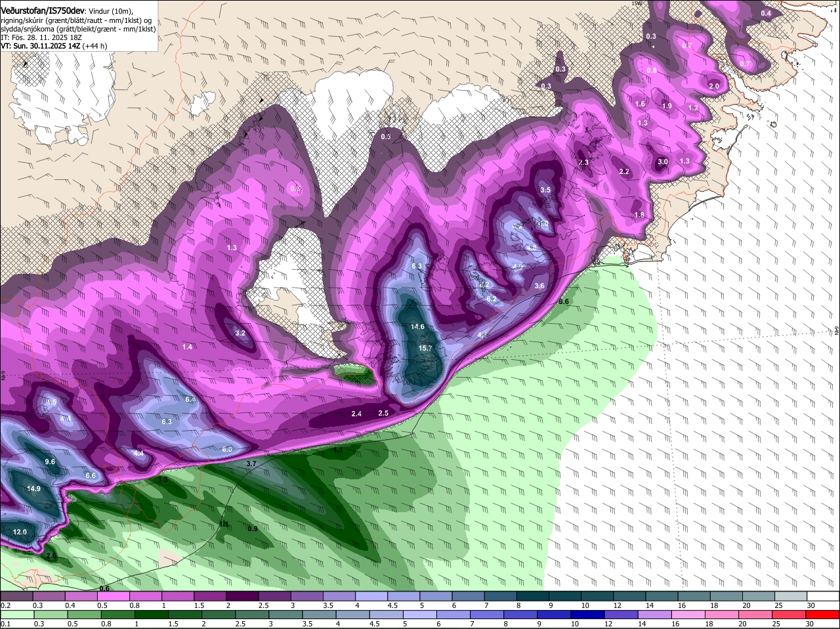This screenshot has height=629, width=840.
Task: Click the 2.6 value on the map
Action: tap(51, 556)
